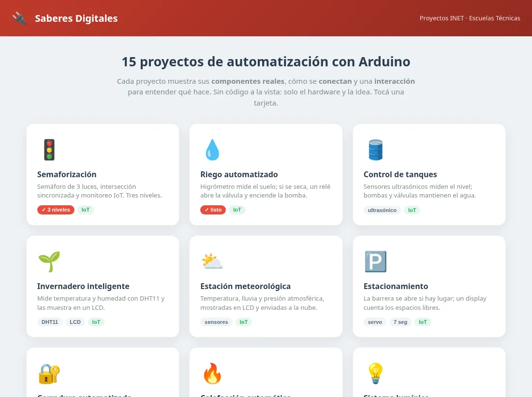Click the seedling icon on Invernadero card

click(x=49, y=261)
